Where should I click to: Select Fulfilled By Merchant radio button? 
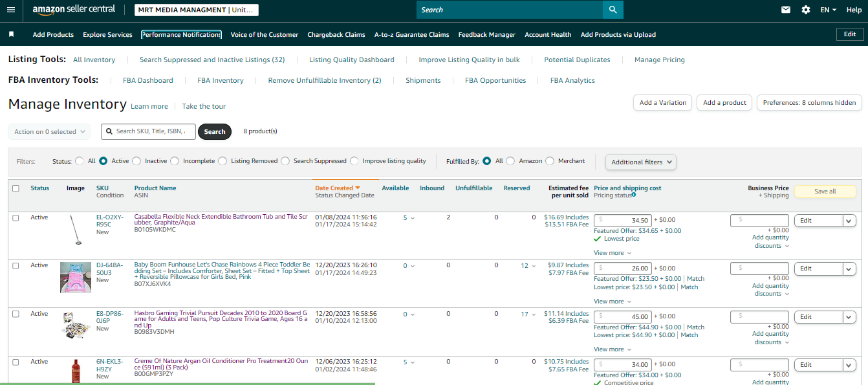click(x=550, y=161)
